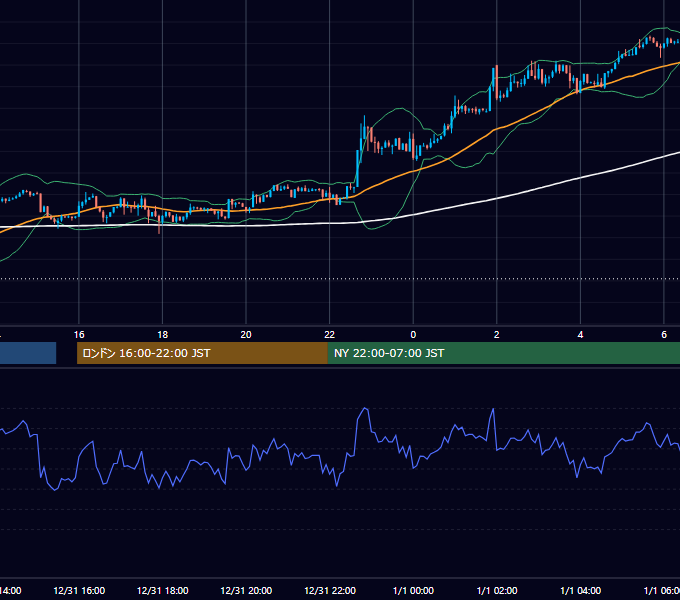Click the blue session bar left of ロンドン
This screenshot has width=680, height=600.
tap(28, 353)
